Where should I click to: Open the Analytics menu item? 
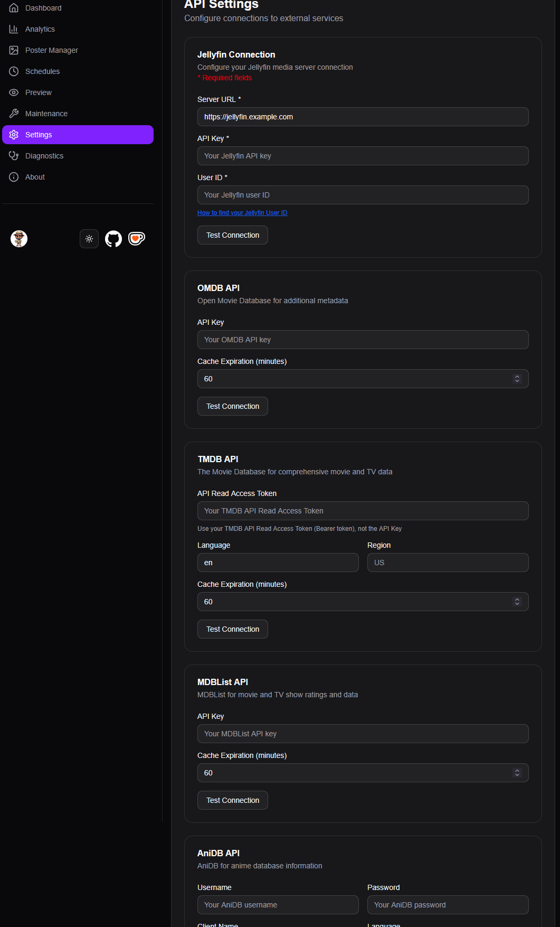coord(78,29)
